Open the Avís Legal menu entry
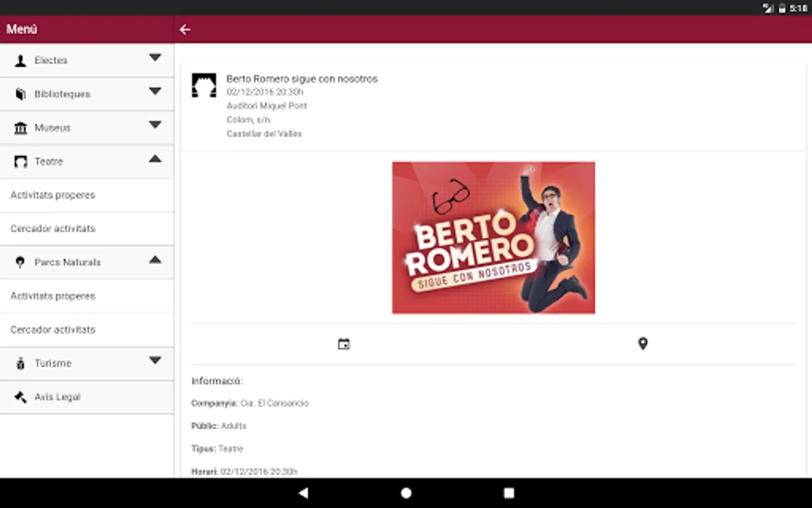Image resolution: width=812 pixels, height=508 pixels. (87, 397)
